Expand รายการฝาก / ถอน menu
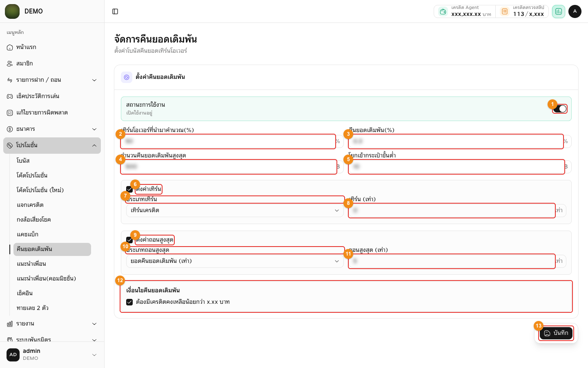 [x=52, y=80]
